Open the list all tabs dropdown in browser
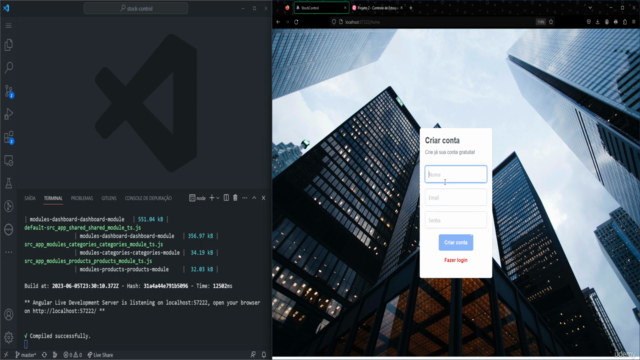Viewport: 640px width, 360px height. pos(590,8)
